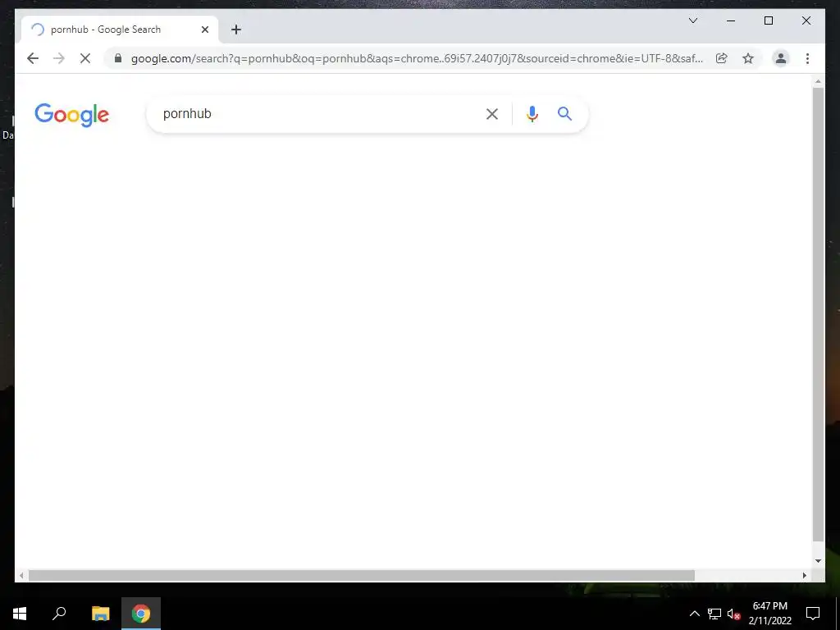This screenshot has height=630, width=840.
Task: Click the address bar URL
Action: click(x=417, y=58)
